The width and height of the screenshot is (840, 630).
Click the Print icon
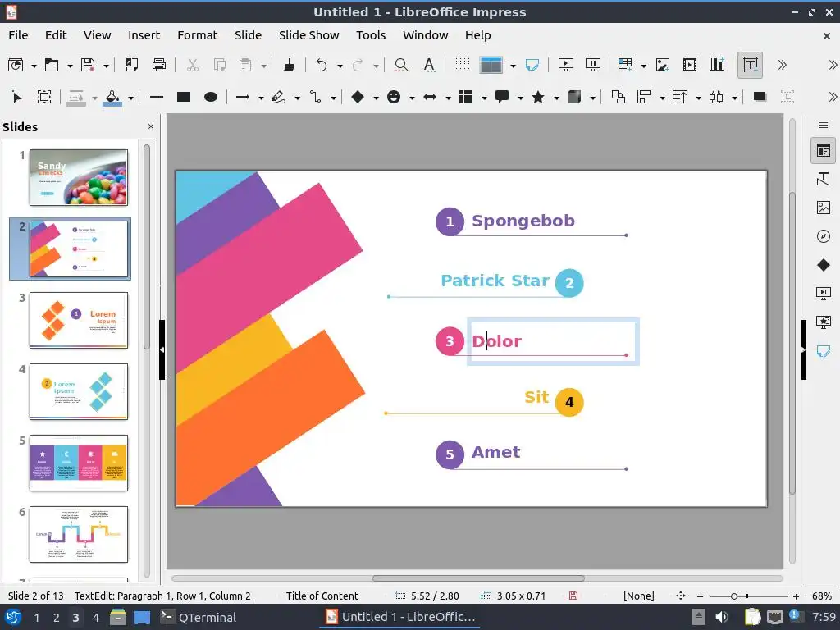159,65
